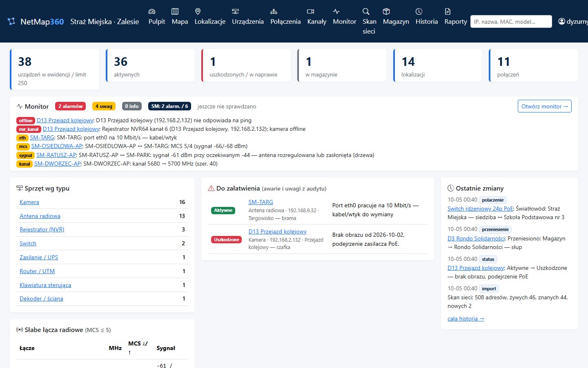Open the SM-RATUSZ-AP alert link

click(x=56, y=155)
